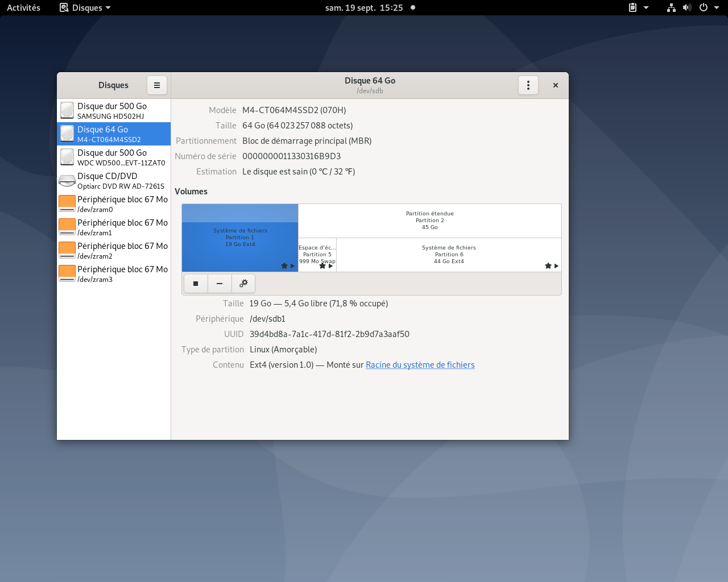Image resolution: width=728 pixels, height=582 pixels.
Task: Select the SAMSUNG HD502HJ 500 Go disk
Action: [x=114, y=111]
